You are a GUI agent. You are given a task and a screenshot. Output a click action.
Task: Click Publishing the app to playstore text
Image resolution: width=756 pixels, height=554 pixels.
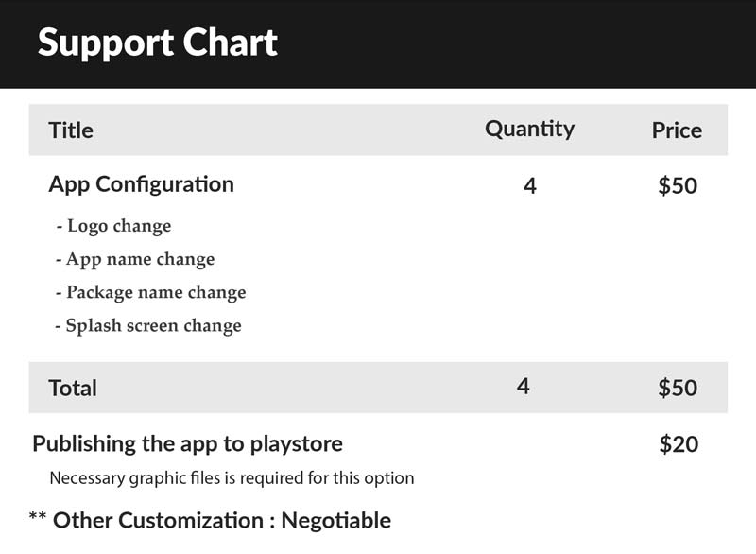click(x=187, y=444)
